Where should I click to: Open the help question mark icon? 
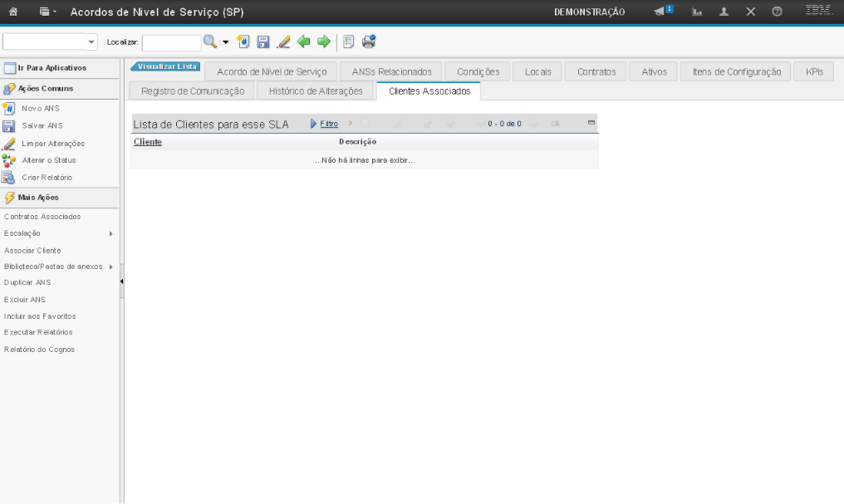tap(778, 12)
